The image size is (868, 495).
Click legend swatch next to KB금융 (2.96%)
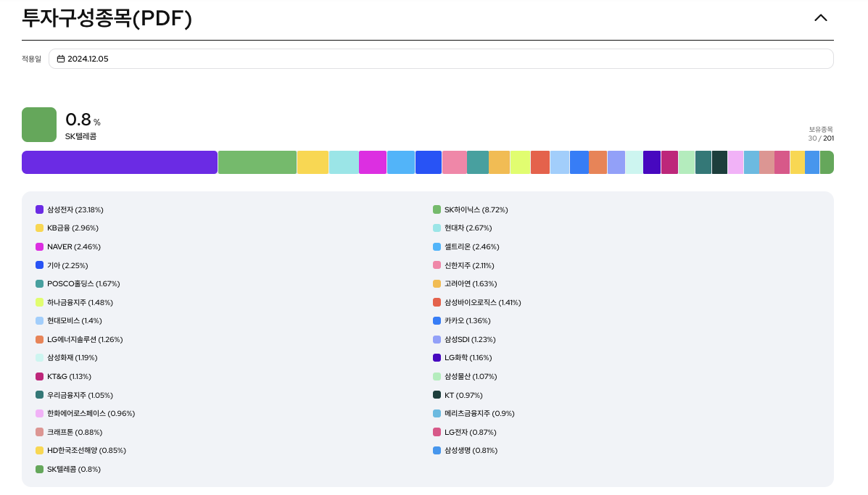pyautogui.click(x=39, y=228)
